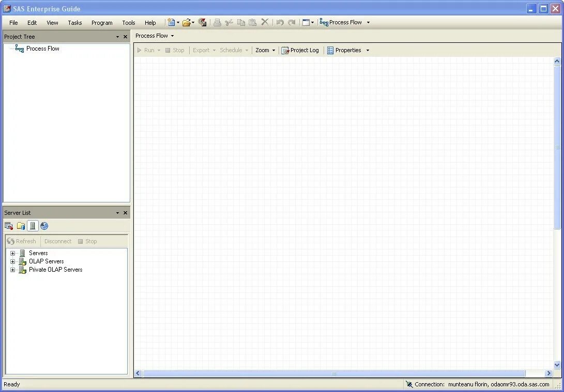Select the Servers tree item label
Image resolution: width=564 pixels, height=392 pixels.
coord(38,253)
